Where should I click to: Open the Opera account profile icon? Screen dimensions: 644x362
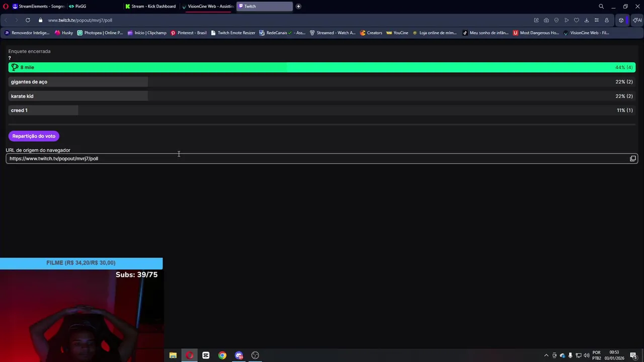click(x=607, y=20)
